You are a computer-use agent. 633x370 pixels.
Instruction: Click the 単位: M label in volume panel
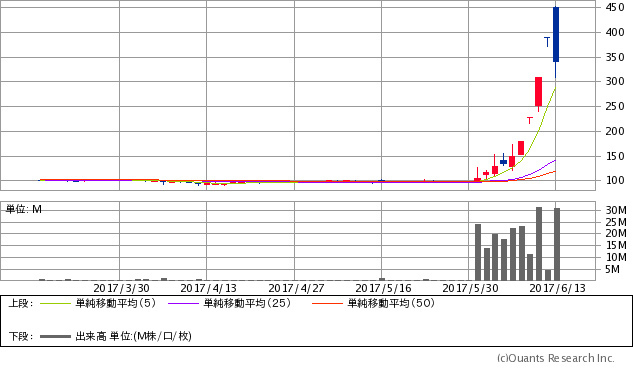pos(23,209)
